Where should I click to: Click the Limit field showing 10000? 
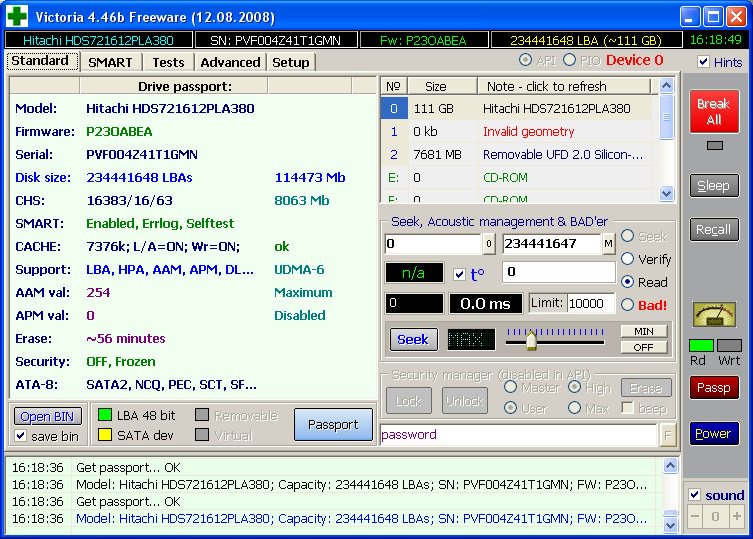[x=591, y=304]
